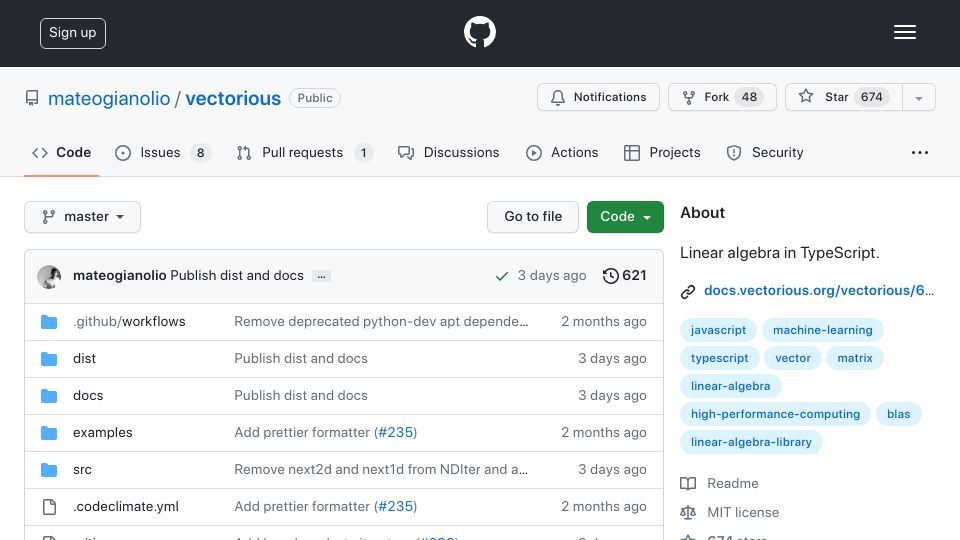The width and height of the screenshot is (960, 540).
Task: Open the Security tab
Action: click(x=764, y=152)
